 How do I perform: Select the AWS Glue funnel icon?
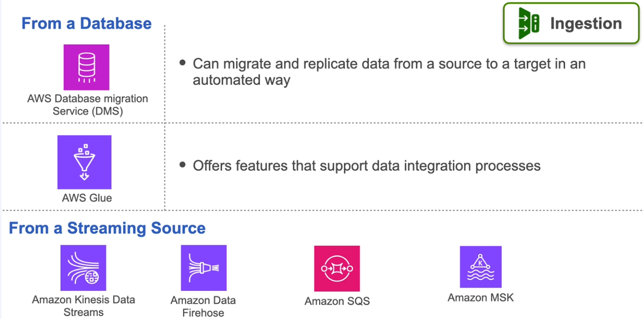(85, 162)
